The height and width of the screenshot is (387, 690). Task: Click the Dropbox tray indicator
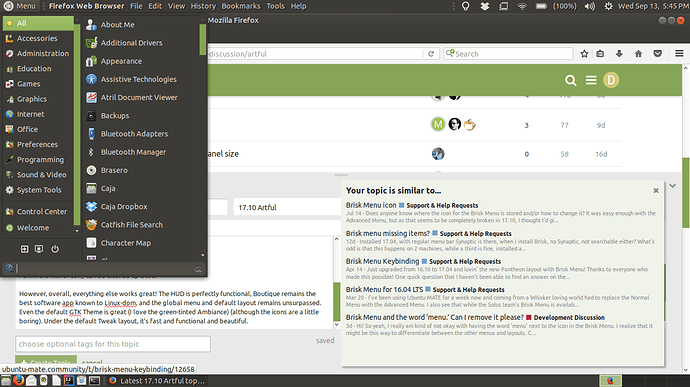click(x=484, y=6)
